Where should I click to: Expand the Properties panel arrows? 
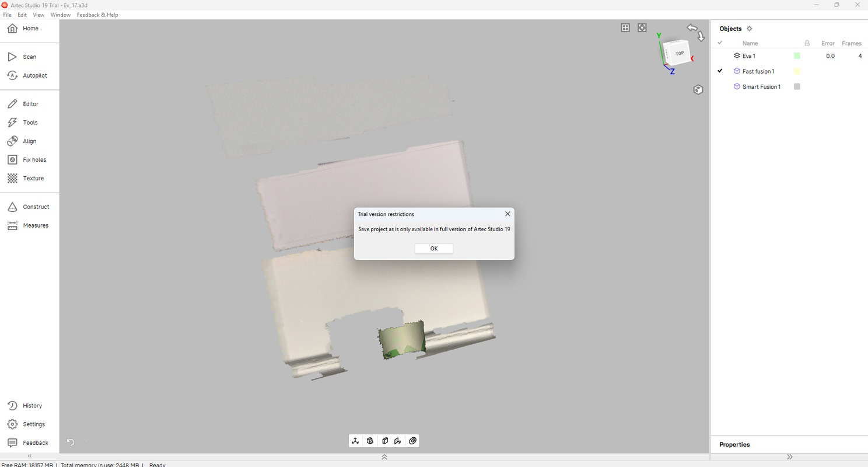[x=789, y=456]
